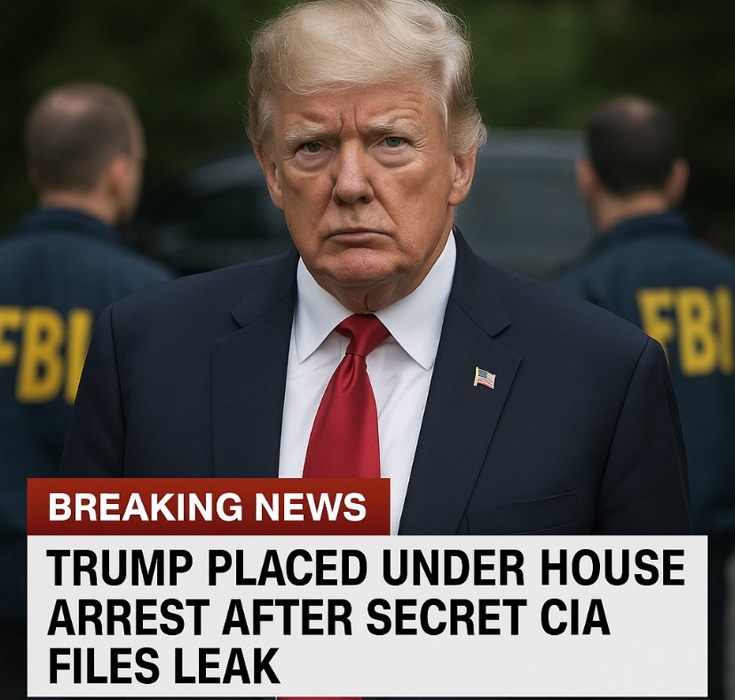Click the left agent's head

(84, 150)
